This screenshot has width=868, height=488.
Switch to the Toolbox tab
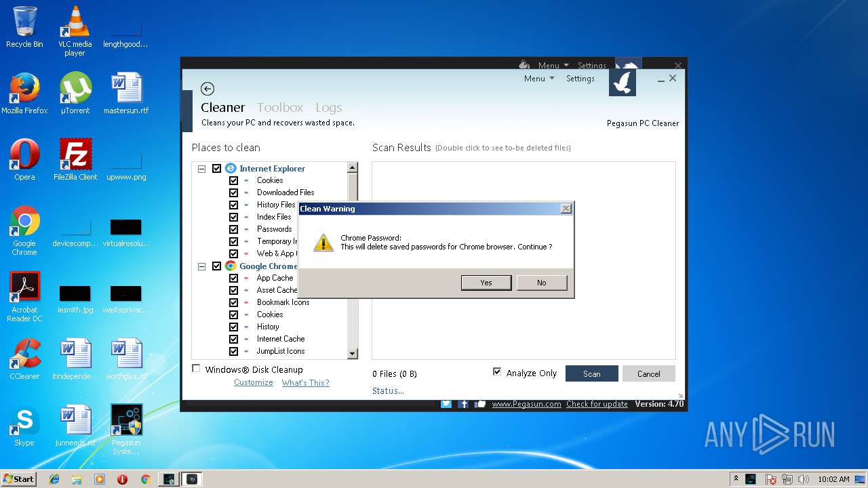[x=280, y=108]
